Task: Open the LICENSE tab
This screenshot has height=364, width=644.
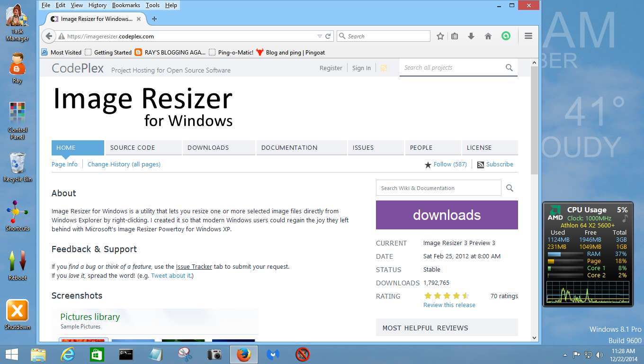Action: pos(490,147)
